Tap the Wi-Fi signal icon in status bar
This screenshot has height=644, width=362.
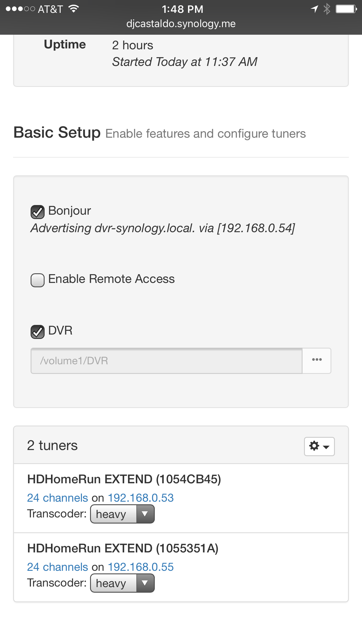[x=74, y=9]
